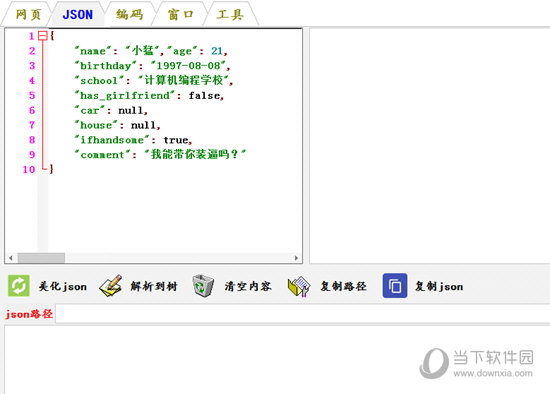
Task: Click the age value 21
Action: 217,51
